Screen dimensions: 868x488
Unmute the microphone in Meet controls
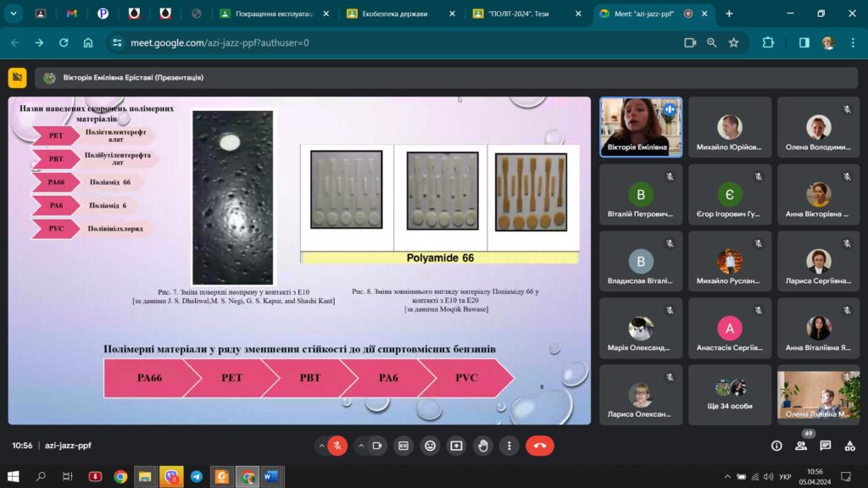(x=337, y=446)
